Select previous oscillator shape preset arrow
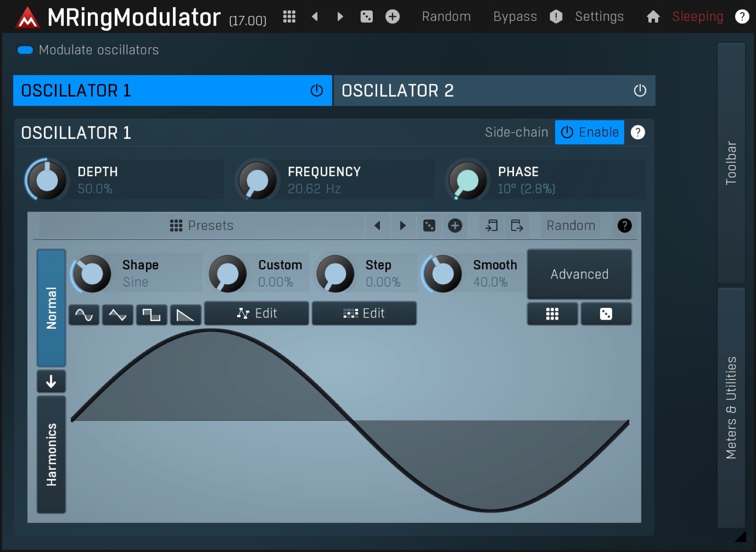The height and width of the screenshot is (552, 756). (x=377, y=225)
